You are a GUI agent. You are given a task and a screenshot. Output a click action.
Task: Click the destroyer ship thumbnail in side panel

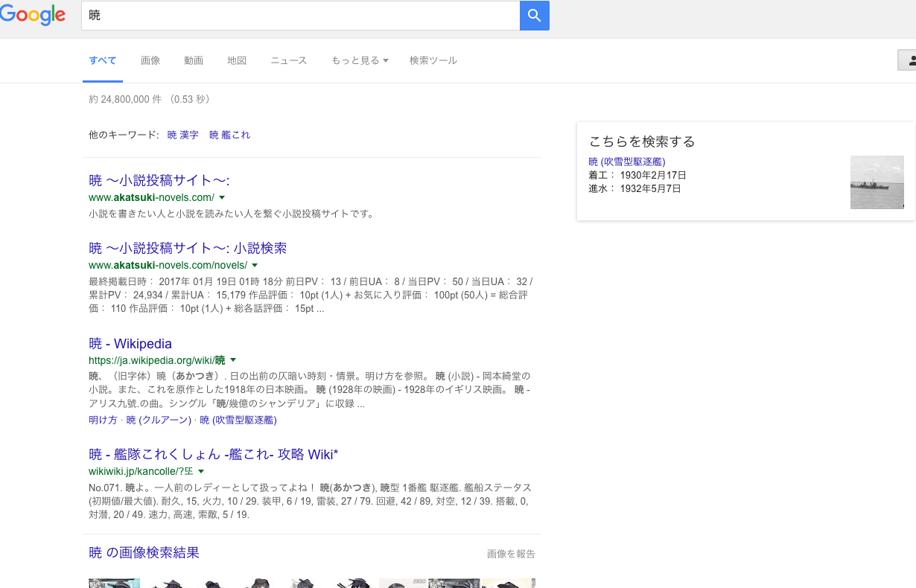tap(877, 182)
